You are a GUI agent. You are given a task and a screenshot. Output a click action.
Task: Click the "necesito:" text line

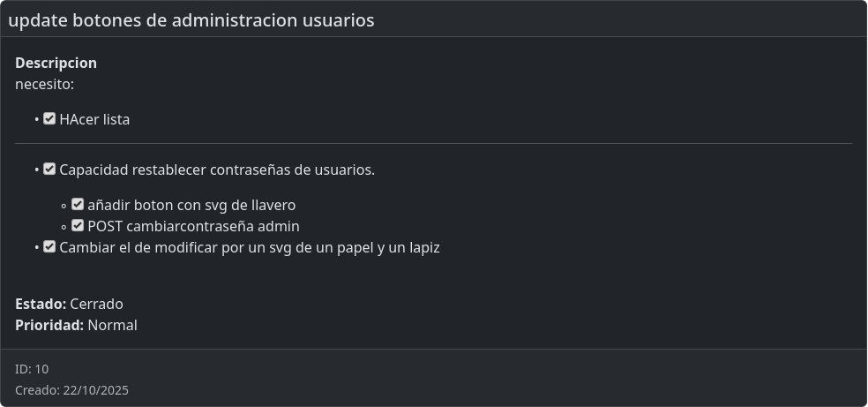(44, 85)
